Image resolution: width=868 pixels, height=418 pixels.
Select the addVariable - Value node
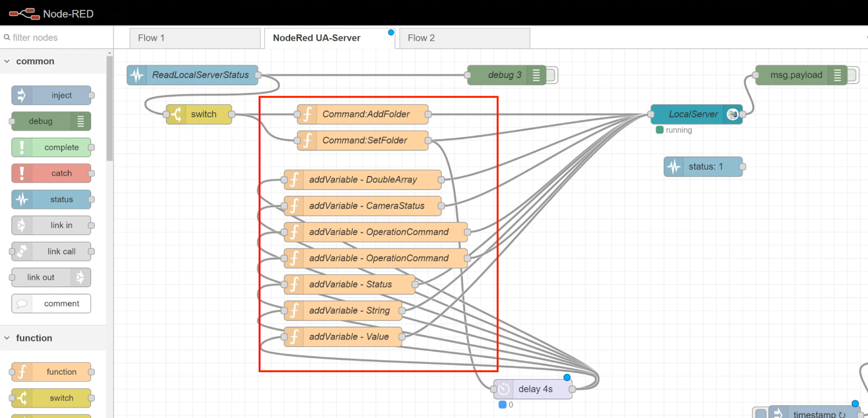[343, 337]
